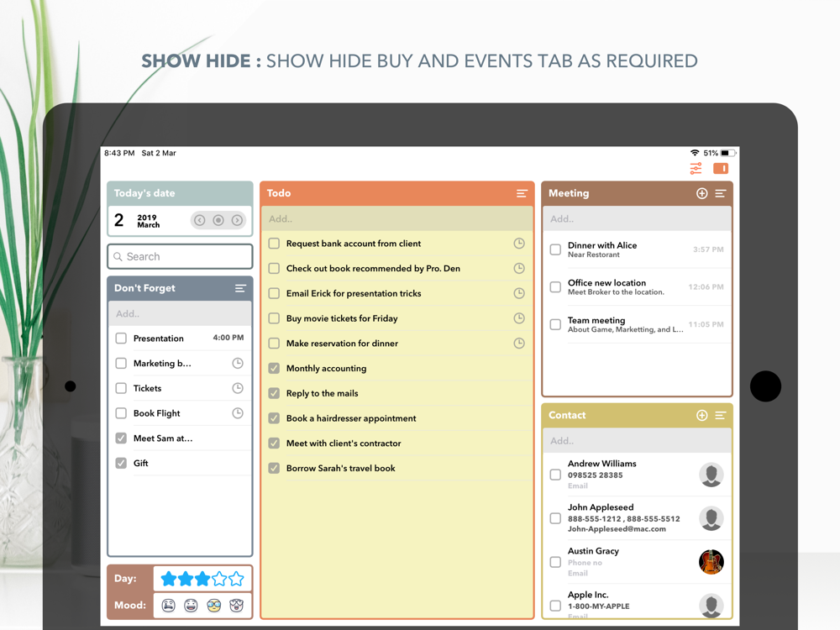
Task: Open Meet with client's contractor task
Action: pos(397,443)
